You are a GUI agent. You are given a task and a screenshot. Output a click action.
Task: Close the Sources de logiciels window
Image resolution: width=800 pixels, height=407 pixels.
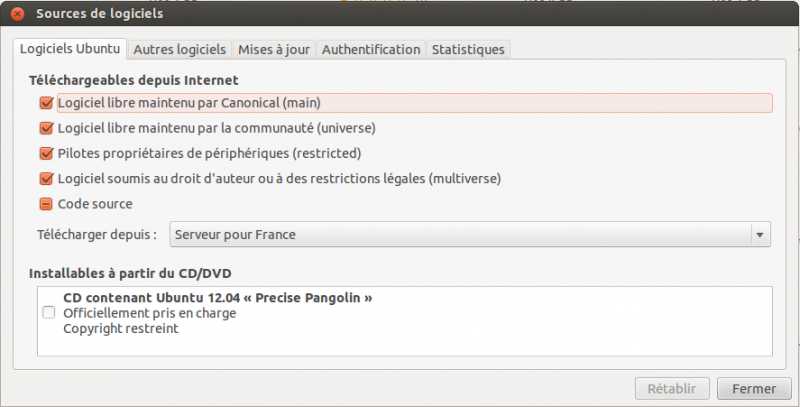[16, 15]
